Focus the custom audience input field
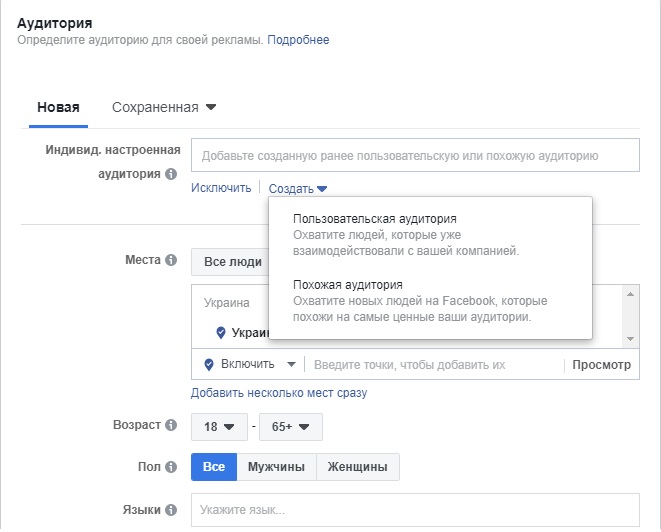Screen dimensions: 661x532 (x=415, y=155)
